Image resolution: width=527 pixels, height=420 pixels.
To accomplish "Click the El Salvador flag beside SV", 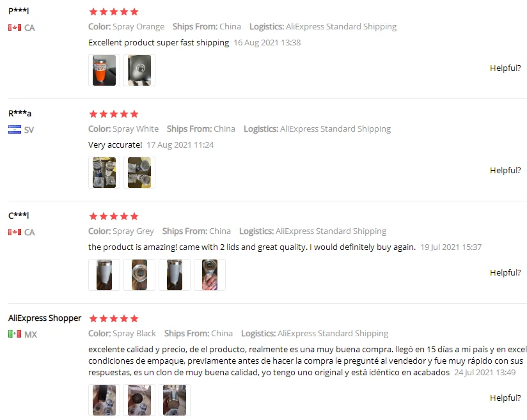I will click(15, 130).
